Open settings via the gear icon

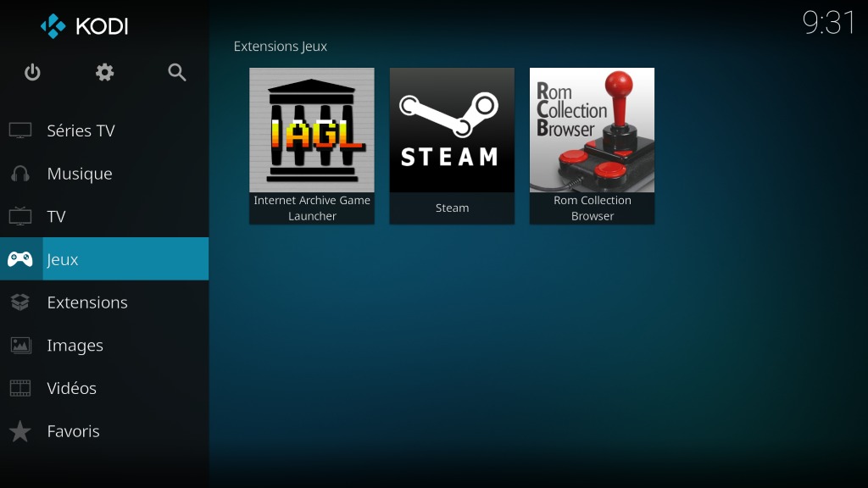click(x=104, y=72)
